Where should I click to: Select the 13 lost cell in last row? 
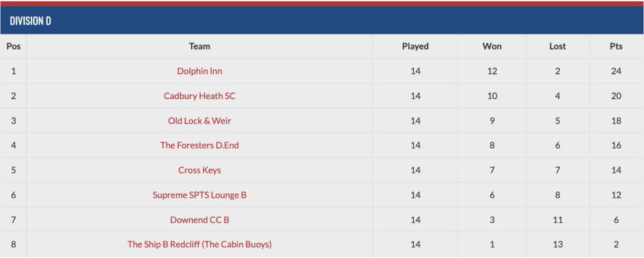(x=557, y=244)
